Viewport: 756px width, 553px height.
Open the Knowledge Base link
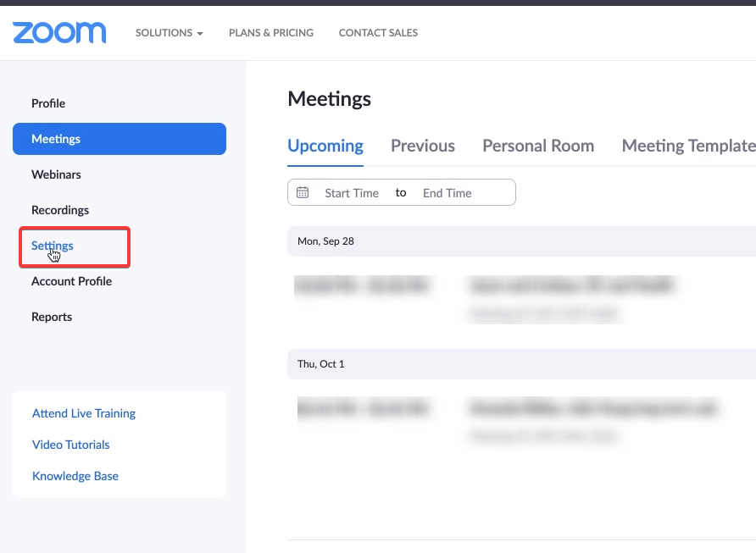point(75,476)
